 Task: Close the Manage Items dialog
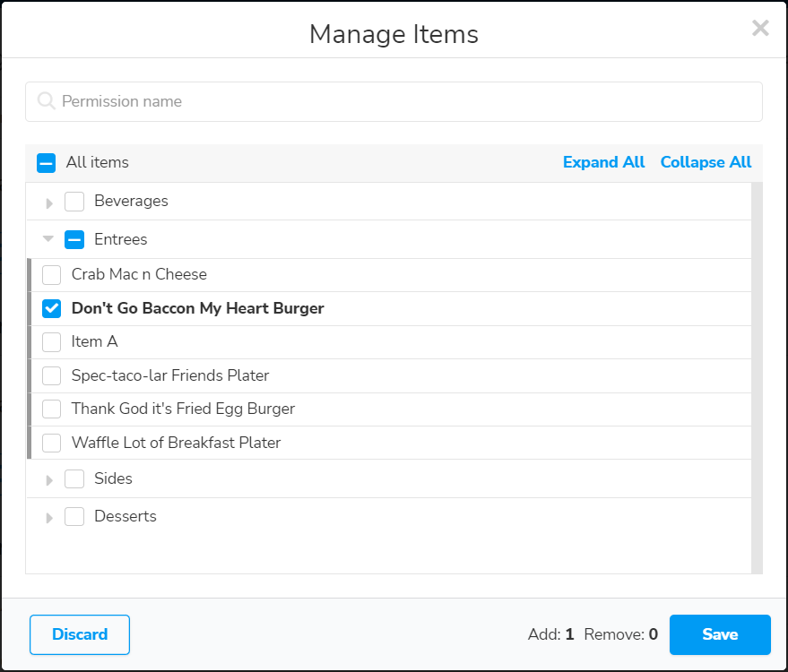pos(760,29)
